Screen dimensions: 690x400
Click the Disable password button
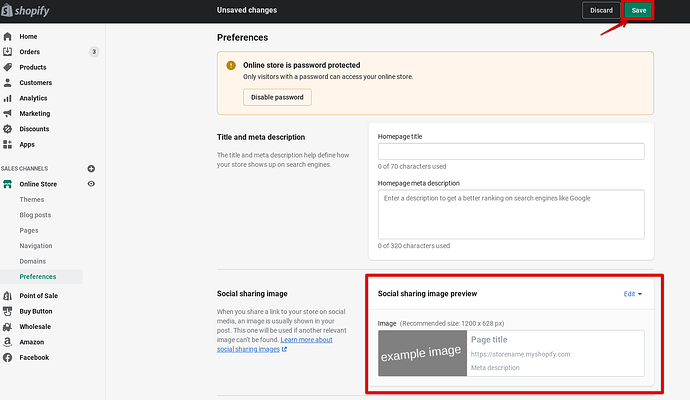coord(278,97)
